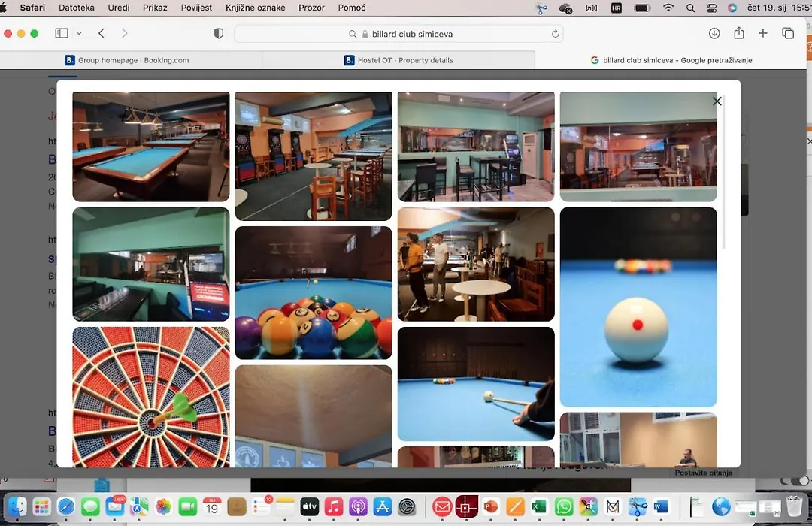Open the battery status menu
Screen dimensions: 812x526
[642, 8]
